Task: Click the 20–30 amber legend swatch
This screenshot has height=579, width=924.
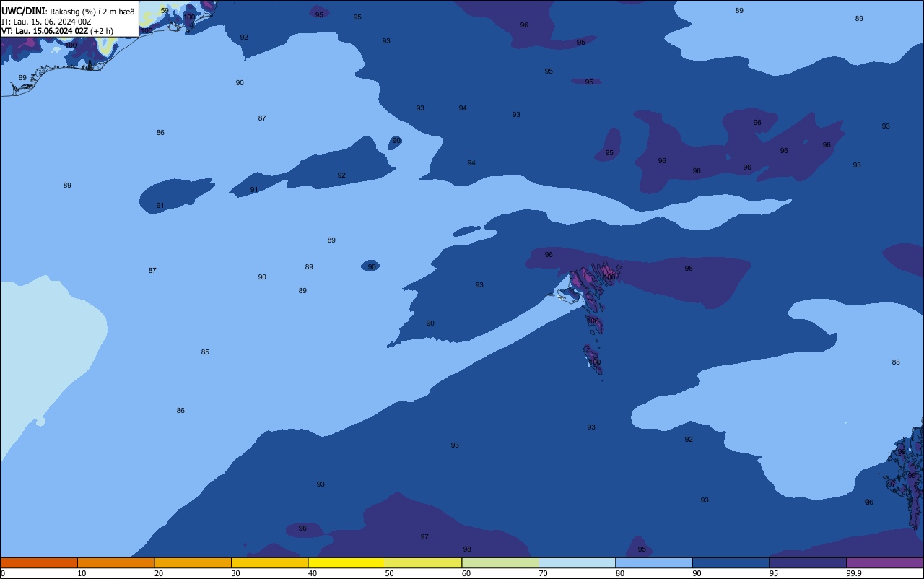Action: [x=193, y=562]
